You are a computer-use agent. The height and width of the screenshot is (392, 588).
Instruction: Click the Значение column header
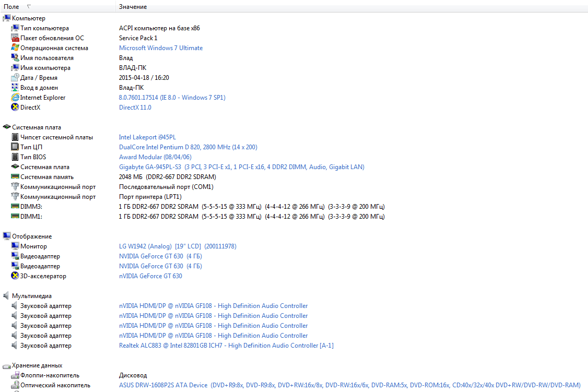[x=133, y=7]
